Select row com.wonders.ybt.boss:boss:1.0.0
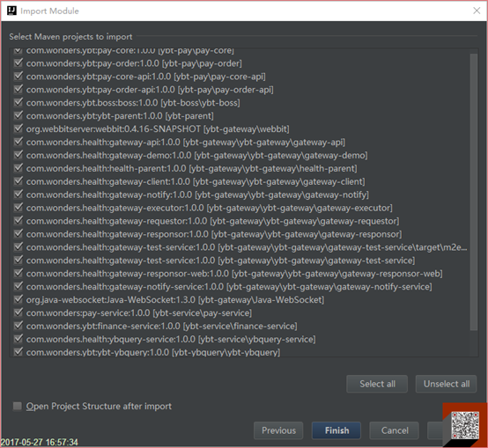Screen dimensions: 488x448 pyautogui.click(x=240, y=103)
